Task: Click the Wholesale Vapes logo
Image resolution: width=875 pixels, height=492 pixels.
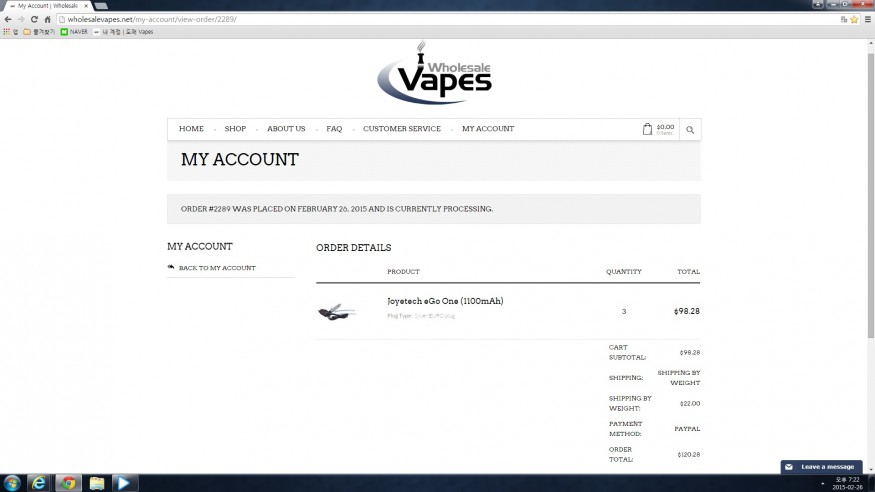Action: pos(434,73)
